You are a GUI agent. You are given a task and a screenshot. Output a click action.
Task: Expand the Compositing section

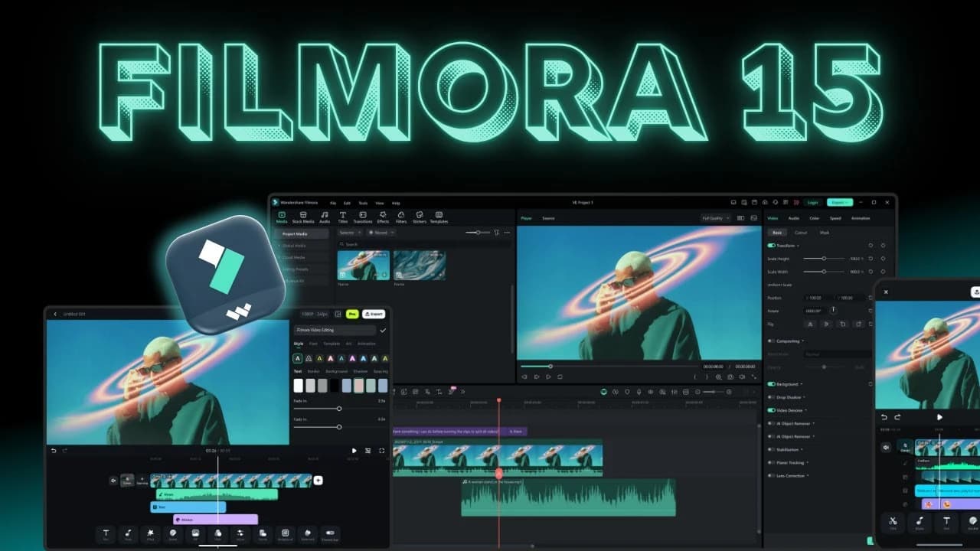pos(804,341)
